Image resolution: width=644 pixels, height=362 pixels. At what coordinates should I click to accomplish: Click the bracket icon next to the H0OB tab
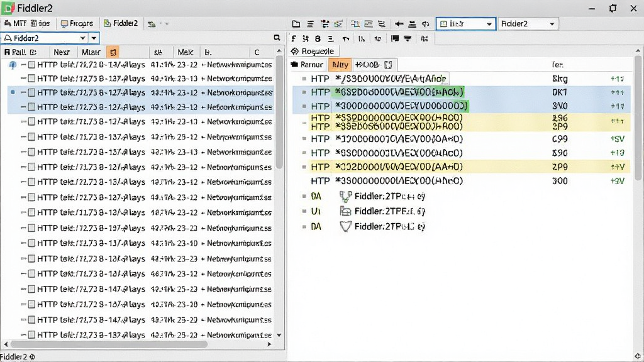point(388,65)
